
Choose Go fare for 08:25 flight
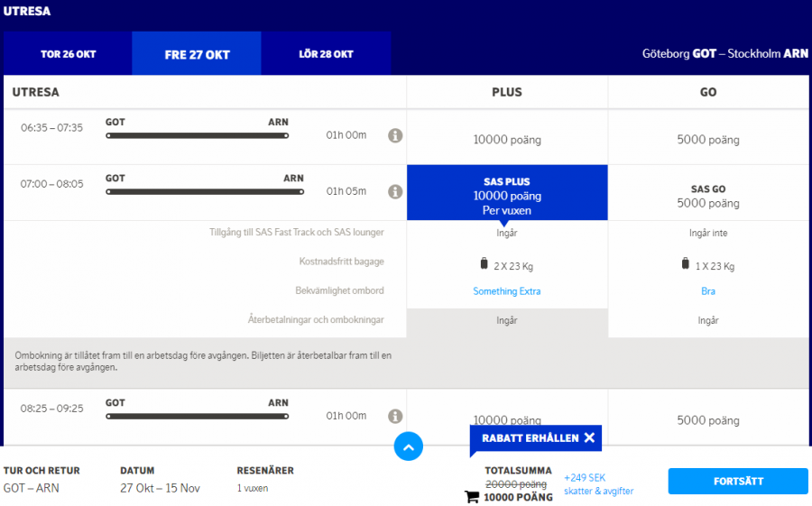click(x=708, y=419)
